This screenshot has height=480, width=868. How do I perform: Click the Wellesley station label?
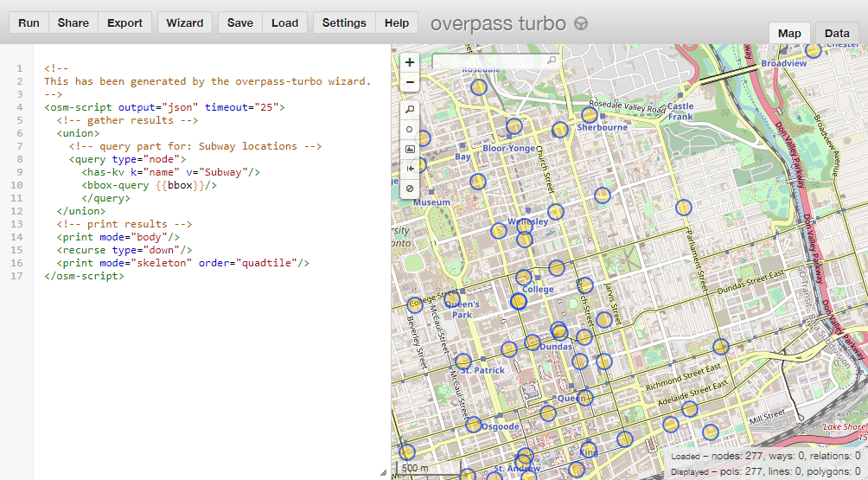(527, 221)
